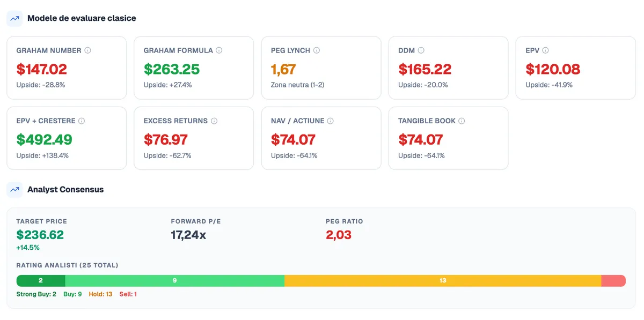Click the Tangible Book info icon
644x320 pixels.
(462, 121)
